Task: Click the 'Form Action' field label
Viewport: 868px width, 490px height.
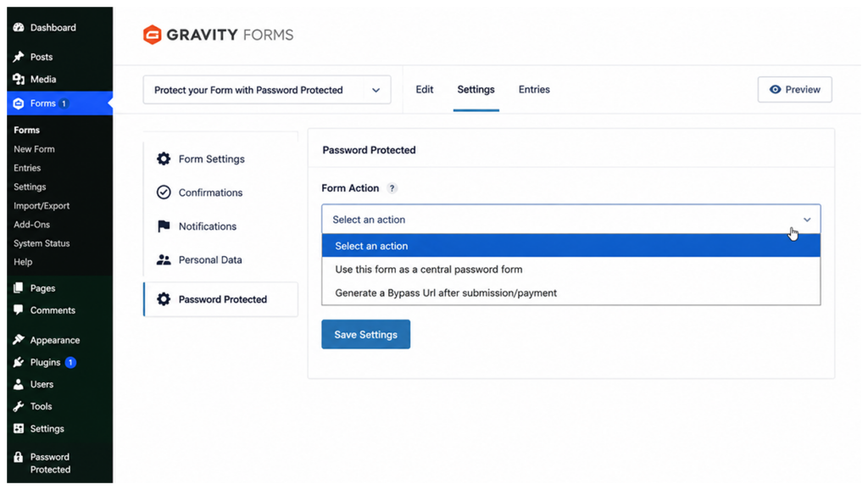Action: pyautogui.click(x=350, y=188)
